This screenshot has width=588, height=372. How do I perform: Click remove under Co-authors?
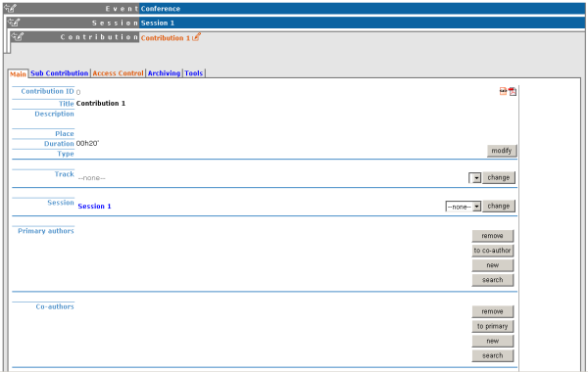pos(492,311)
